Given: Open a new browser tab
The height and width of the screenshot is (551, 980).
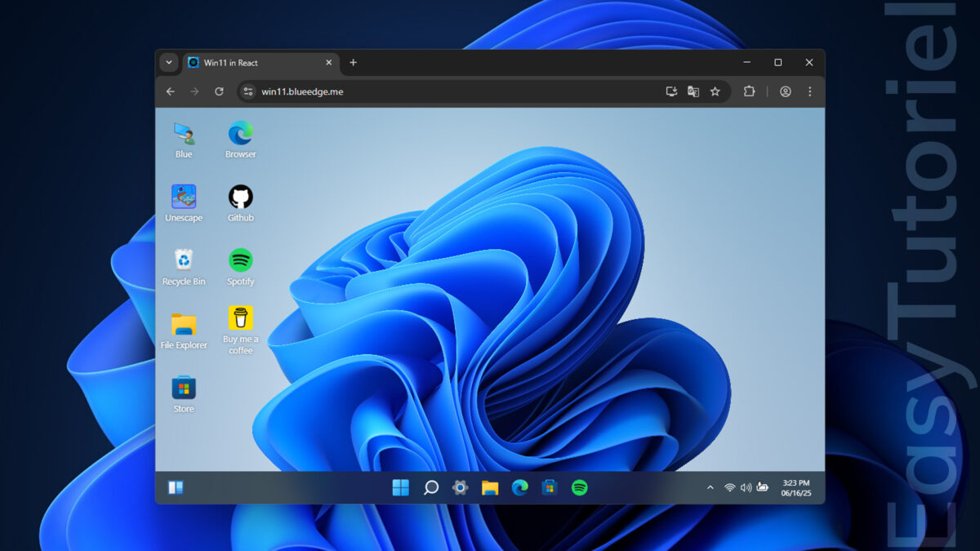Looking at the screenshot, I should (354, 63).
